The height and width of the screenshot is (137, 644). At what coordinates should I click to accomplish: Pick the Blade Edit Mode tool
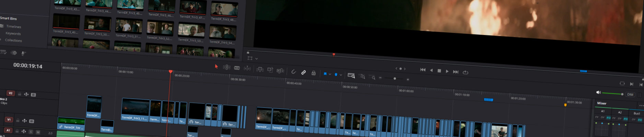click(247, 68)
